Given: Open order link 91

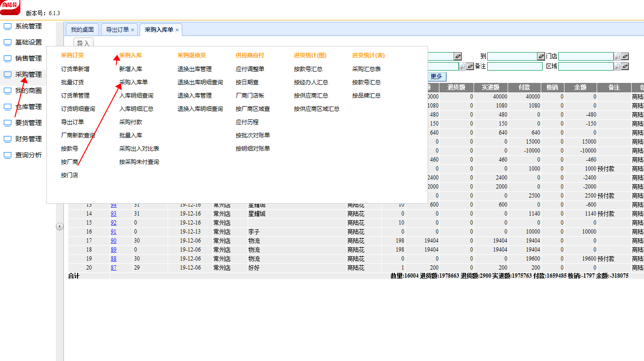Looking at the screenshot, I should point(114,232).
